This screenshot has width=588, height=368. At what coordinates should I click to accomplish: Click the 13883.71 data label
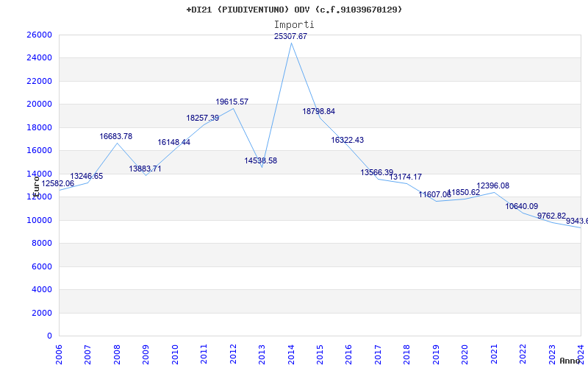pyautogui.click(x=145, y=169)
